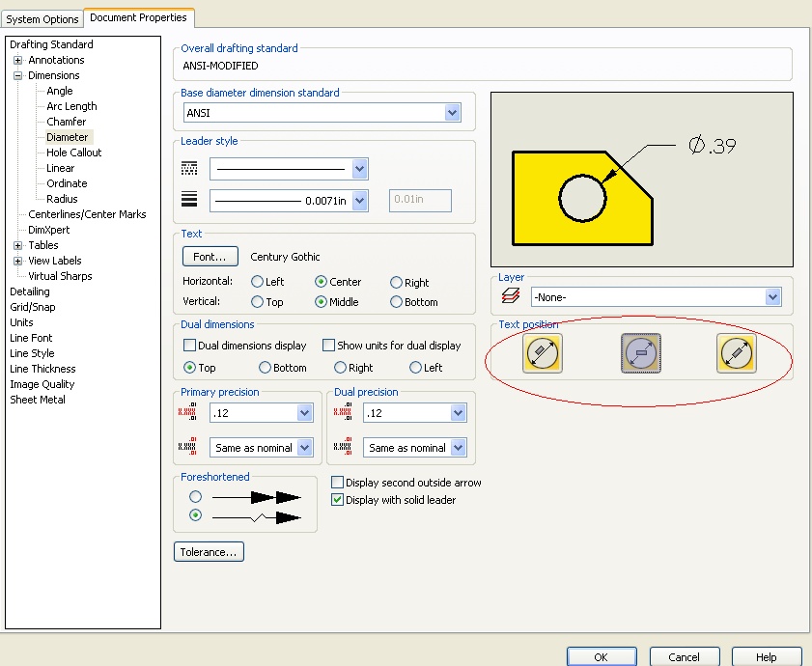Set horizontal text alignment to Right

click(396, 282)
